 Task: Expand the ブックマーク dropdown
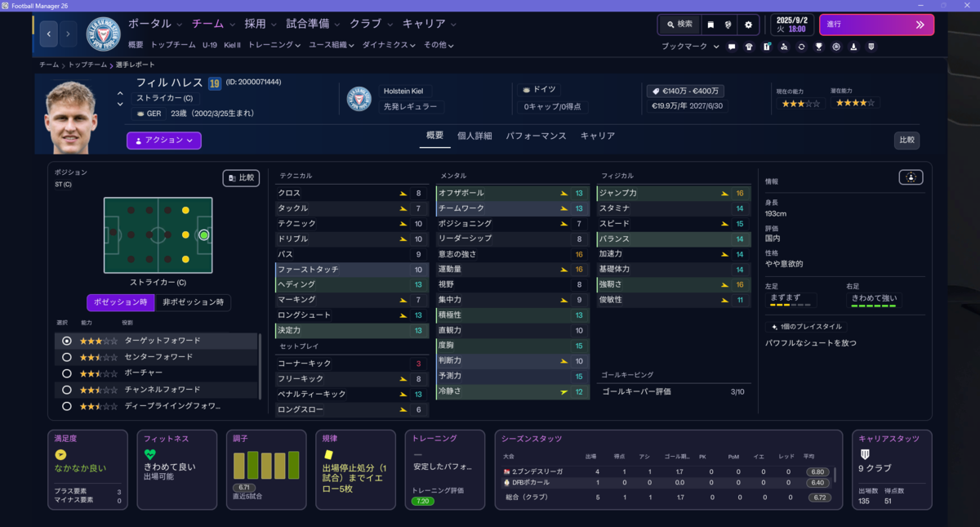click(690, 47)
